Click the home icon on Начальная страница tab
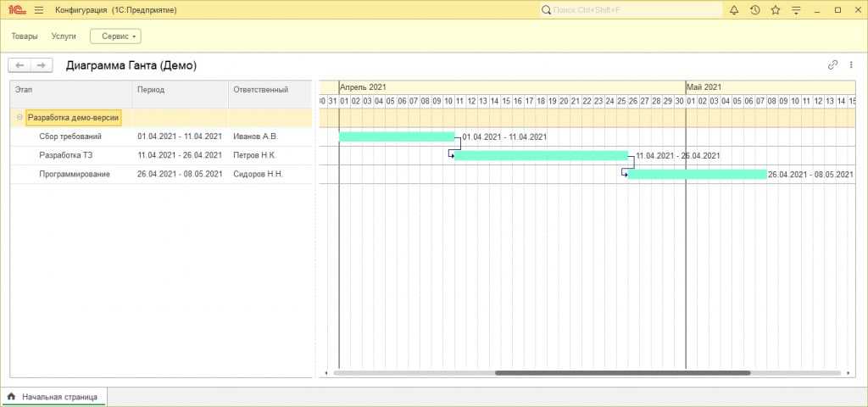868x407 pixels. [12, 396]
